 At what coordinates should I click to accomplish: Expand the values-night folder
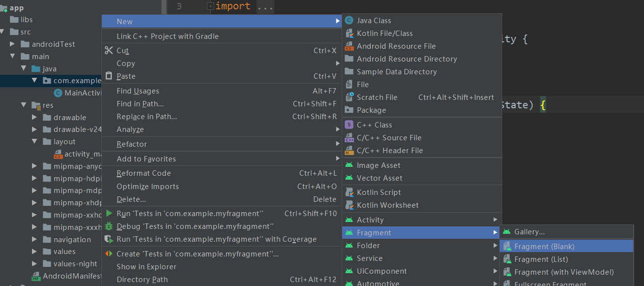pyautogui.click(x=34, y=264)
